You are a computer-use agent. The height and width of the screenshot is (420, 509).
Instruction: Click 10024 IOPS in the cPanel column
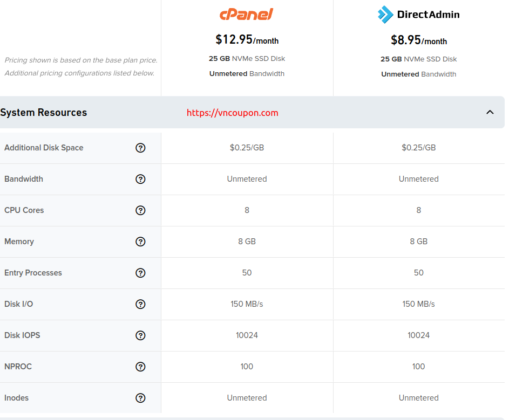[x=247, y=335]
